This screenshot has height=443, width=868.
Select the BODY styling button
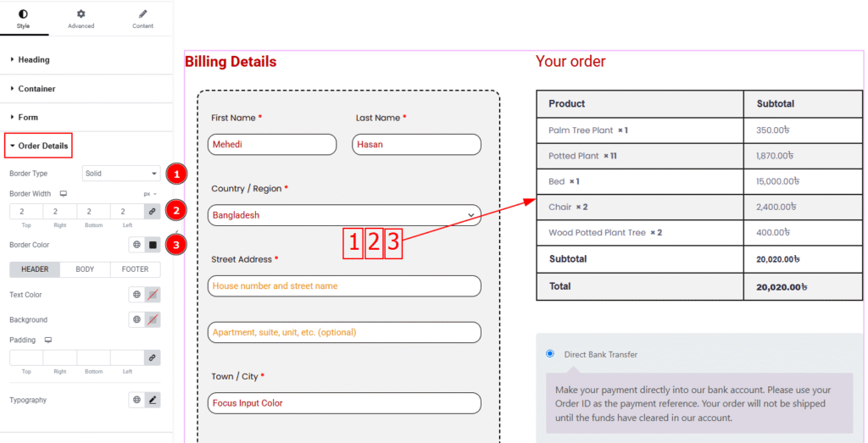(x=85, y=269)
